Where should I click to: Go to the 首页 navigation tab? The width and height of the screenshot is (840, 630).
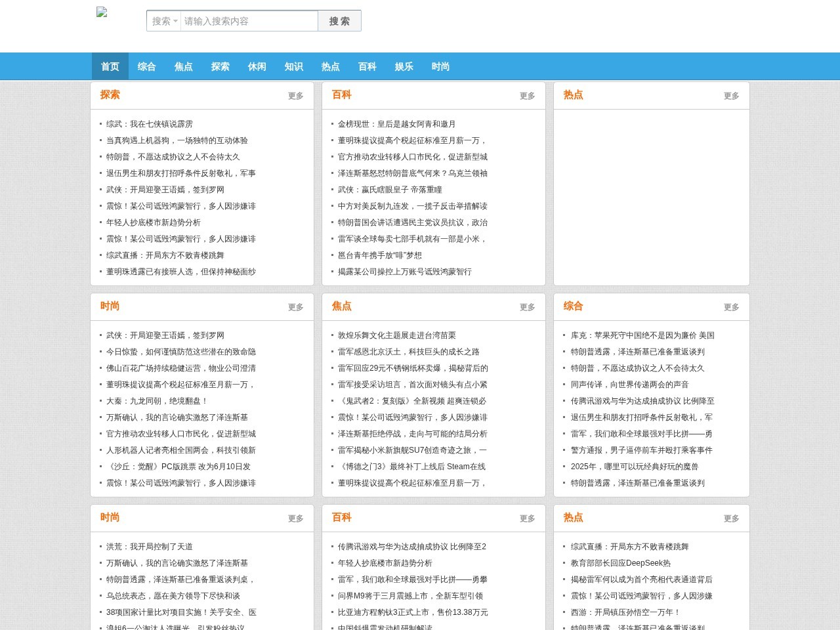tap(110, 66)
